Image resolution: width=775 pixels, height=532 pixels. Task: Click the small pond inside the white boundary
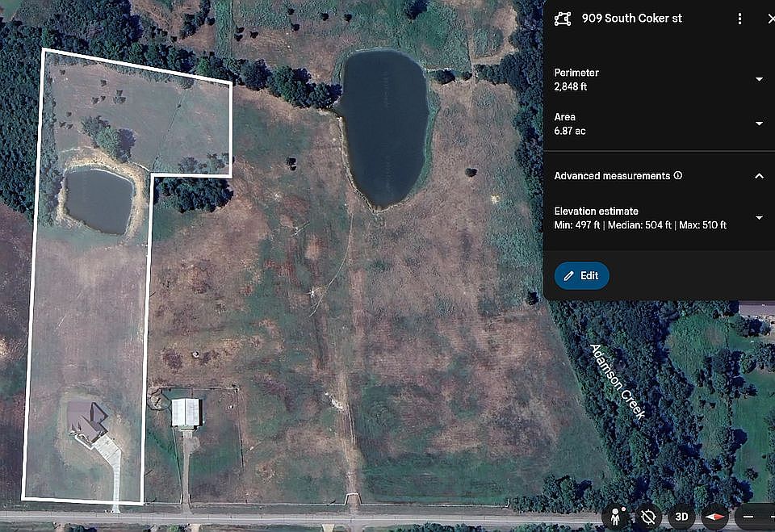pyautogui.click(x=98, y=200)
